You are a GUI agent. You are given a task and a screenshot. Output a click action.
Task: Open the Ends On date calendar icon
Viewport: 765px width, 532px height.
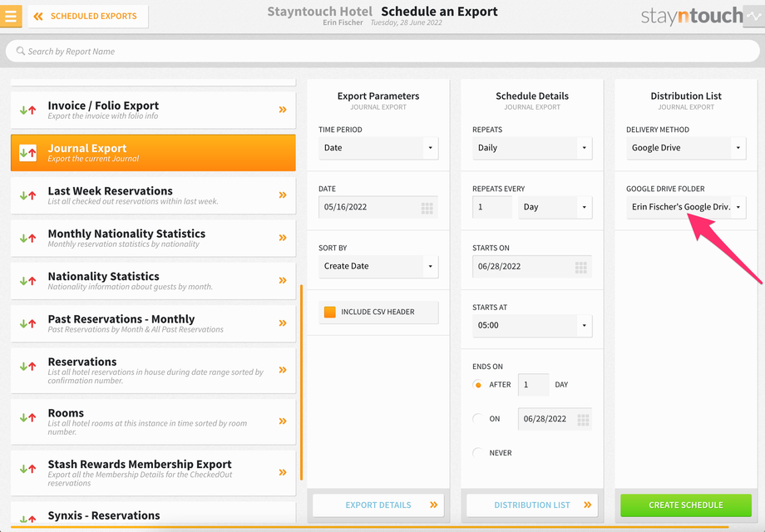[583, 419]
